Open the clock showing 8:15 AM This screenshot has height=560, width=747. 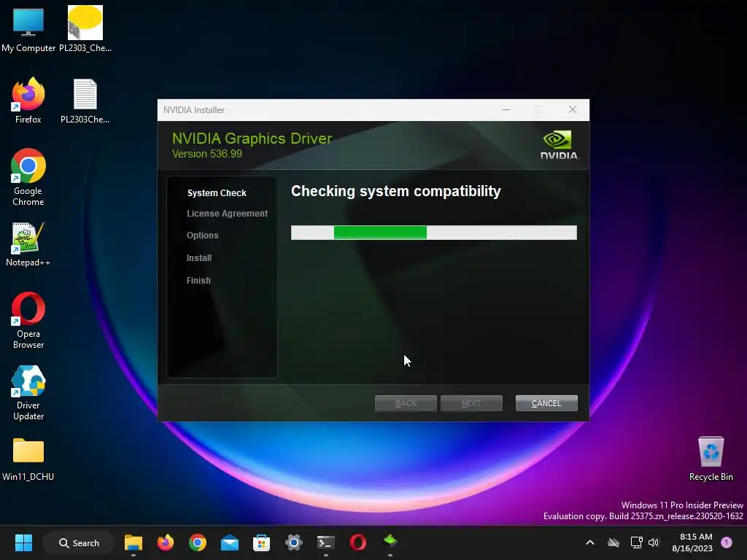[x=692, y=542]
